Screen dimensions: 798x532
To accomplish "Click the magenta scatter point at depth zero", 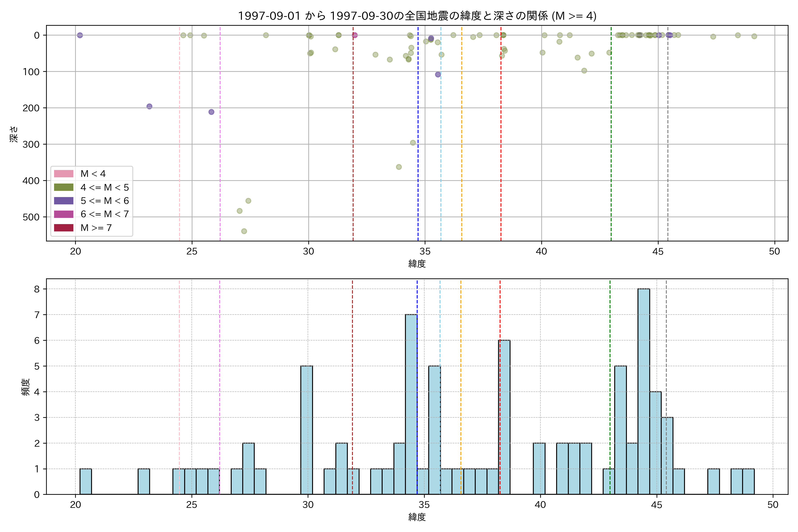I will [355, 35].
